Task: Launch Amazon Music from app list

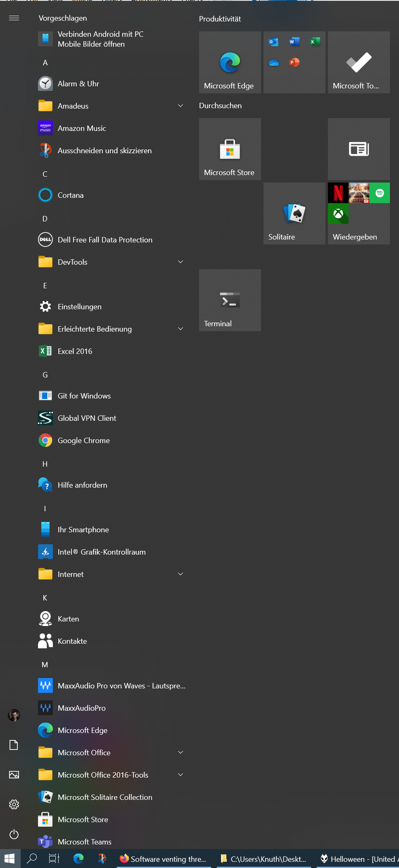Action: [x=112, y=128]
